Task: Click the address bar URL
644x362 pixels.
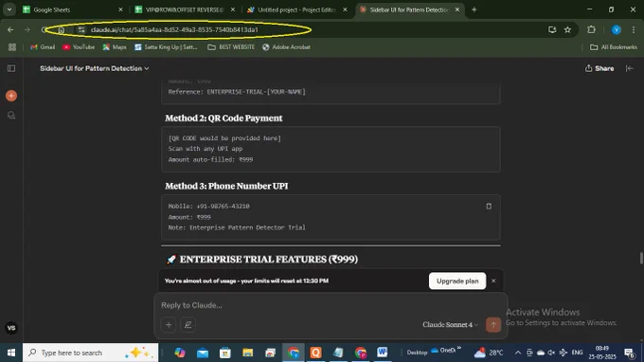Action: tap(174, 29)
